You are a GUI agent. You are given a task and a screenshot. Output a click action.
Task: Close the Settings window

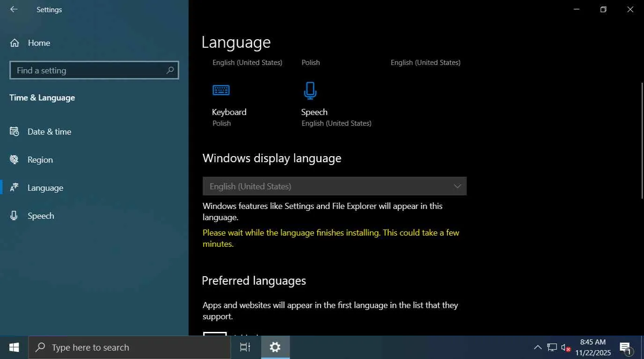[x=630, y=9]
